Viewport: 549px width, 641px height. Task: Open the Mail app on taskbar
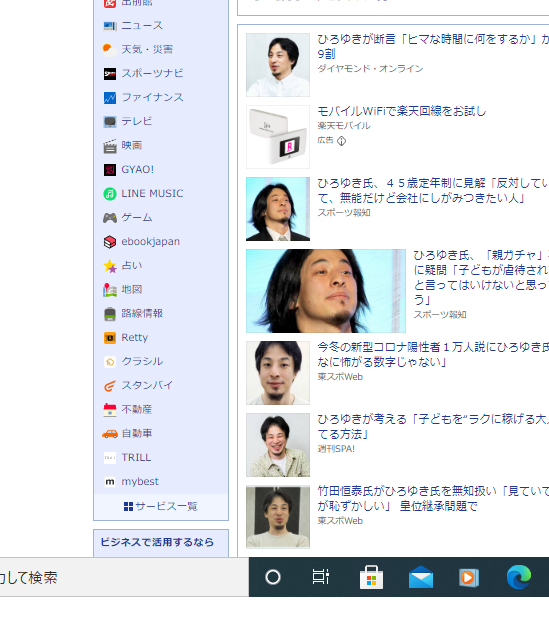tap(421, 577)
